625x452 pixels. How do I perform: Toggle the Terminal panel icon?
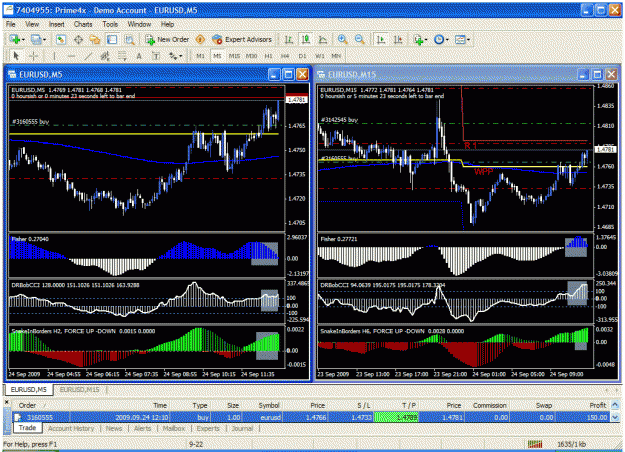(x=112, y=39)
